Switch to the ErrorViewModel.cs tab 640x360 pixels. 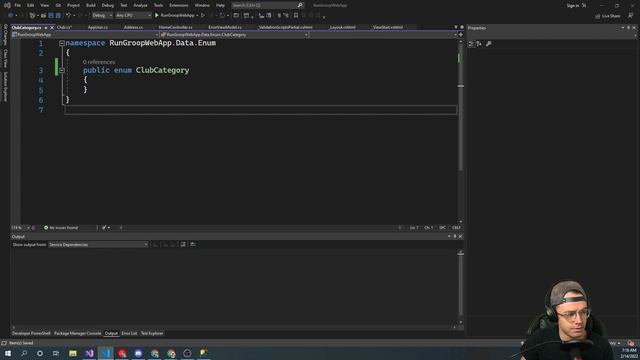225,27
